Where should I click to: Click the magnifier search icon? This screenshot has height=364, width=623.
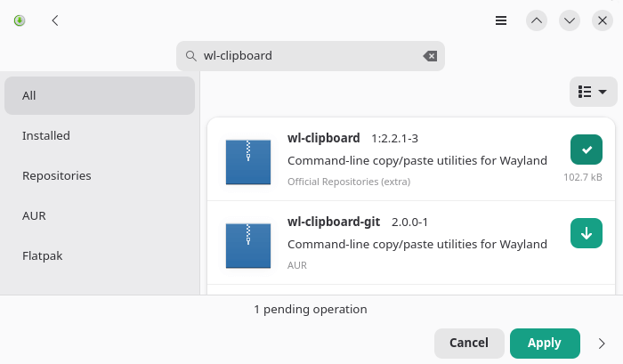pyautogui.click(x=190, y=56)
